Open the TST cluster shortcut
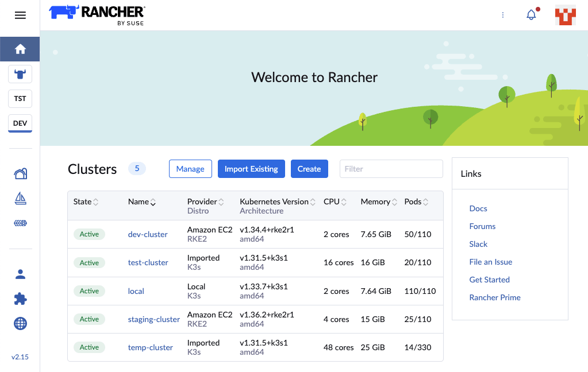The image size is (588, 372). (x=20, y=99)
